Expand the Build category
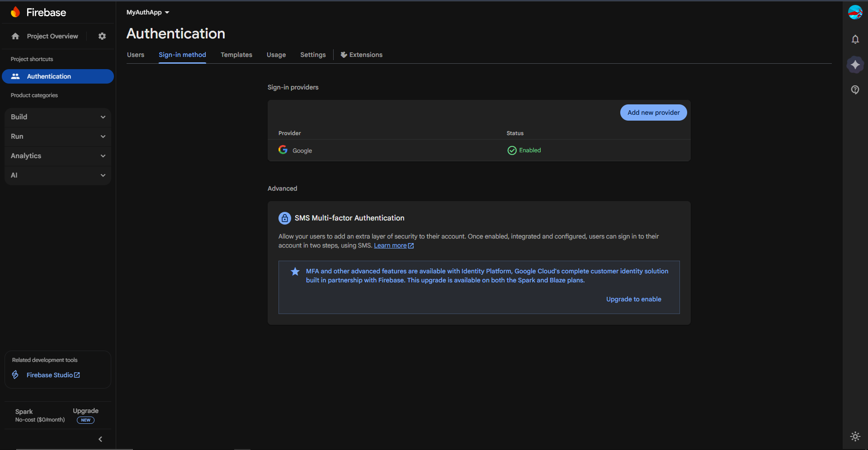This screenshot has width=868, height=450. coord(58,117)
